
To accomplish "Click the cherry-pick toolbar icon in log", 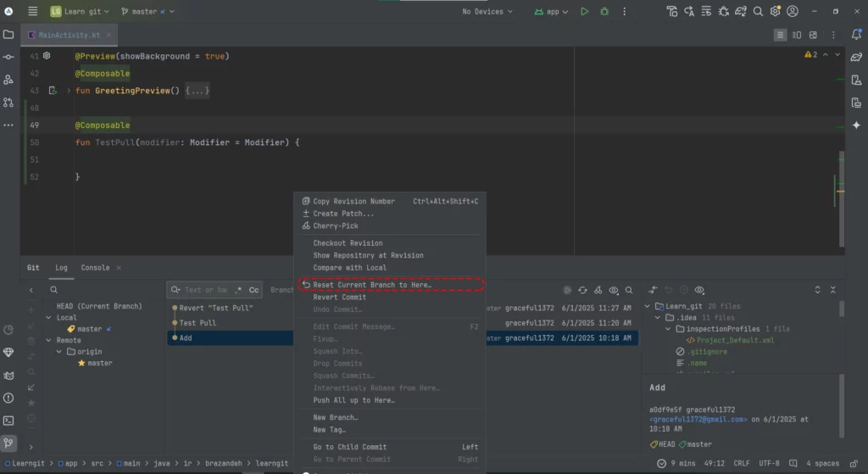I will (598, 290).
